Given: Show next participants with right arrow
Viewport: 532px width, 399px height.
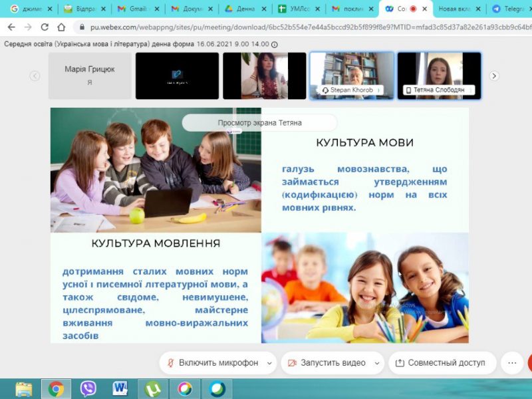Looking at the screenshot, I should tap(494, 76).
